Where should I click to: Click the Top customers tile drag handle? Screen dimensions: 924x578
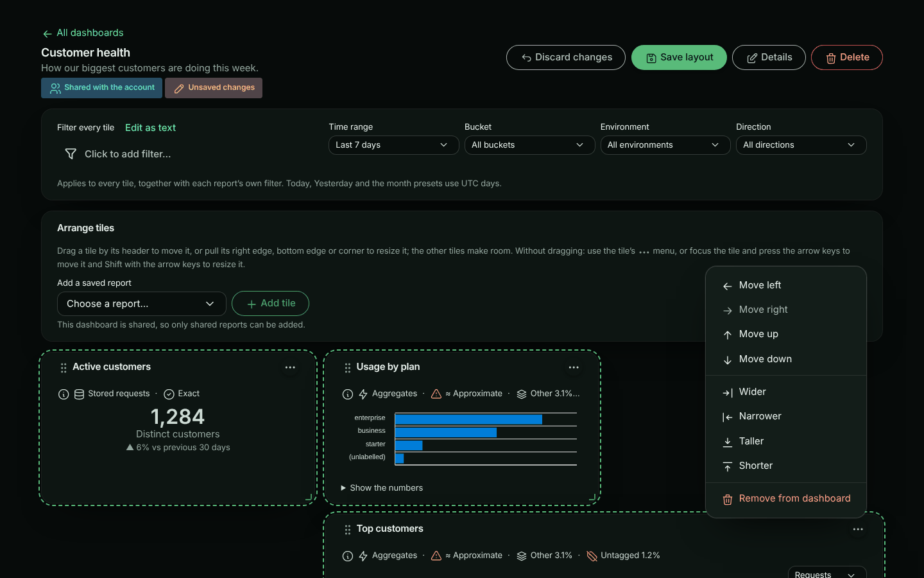tap(348, 530)
